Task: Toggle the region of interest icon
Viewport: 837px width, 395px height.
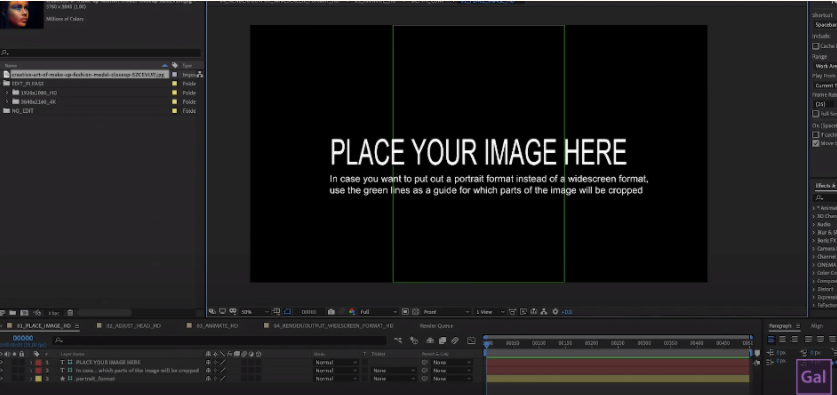Action: pyautogui.click(x=405, y=312)
